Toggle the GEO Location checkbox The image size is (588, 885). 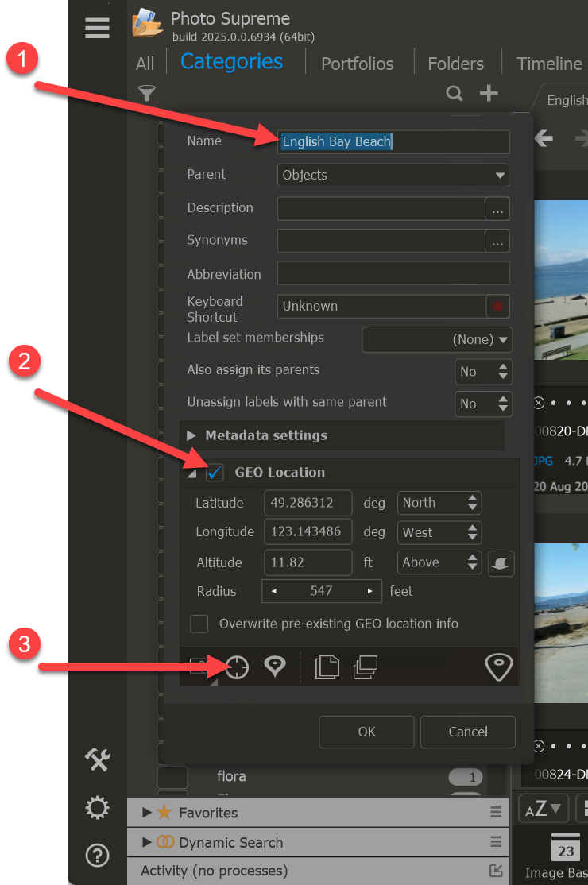215,473
